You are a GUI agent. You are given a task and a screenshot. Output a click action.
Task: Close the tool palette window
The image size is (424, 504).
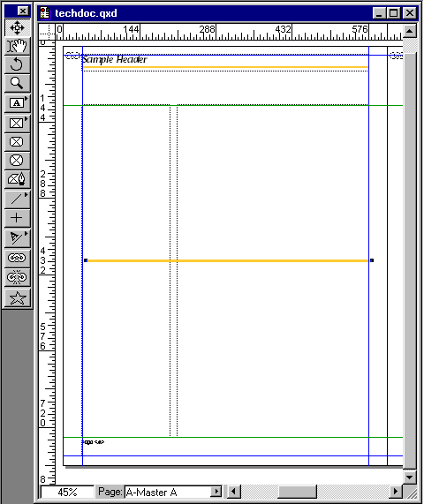pos(23,11)
